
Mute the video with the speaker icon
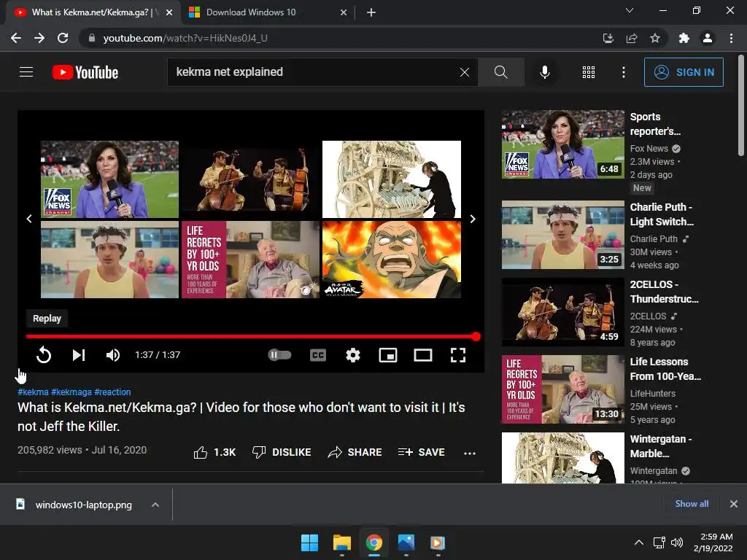[113, 355]
